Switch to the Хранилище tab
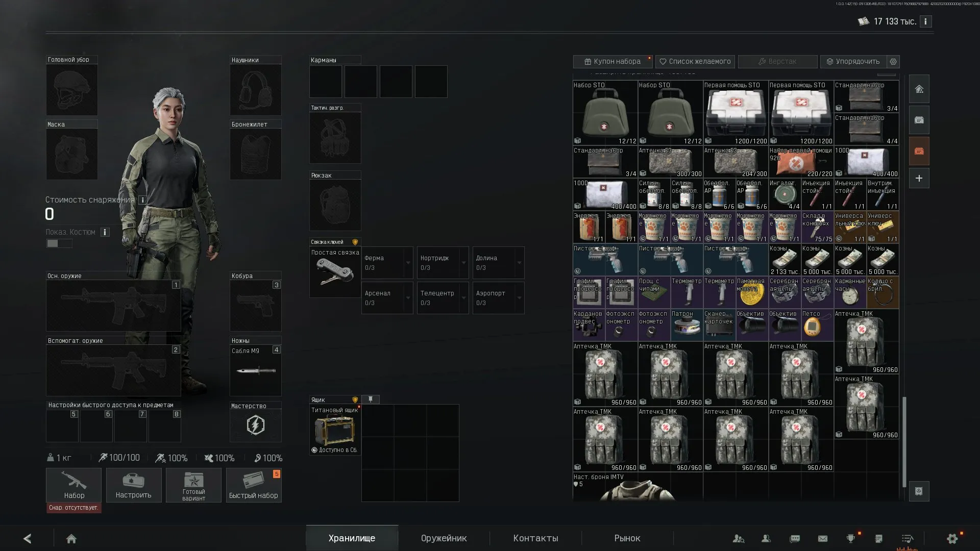Screen dimensions: 980x551 [352, 538]
